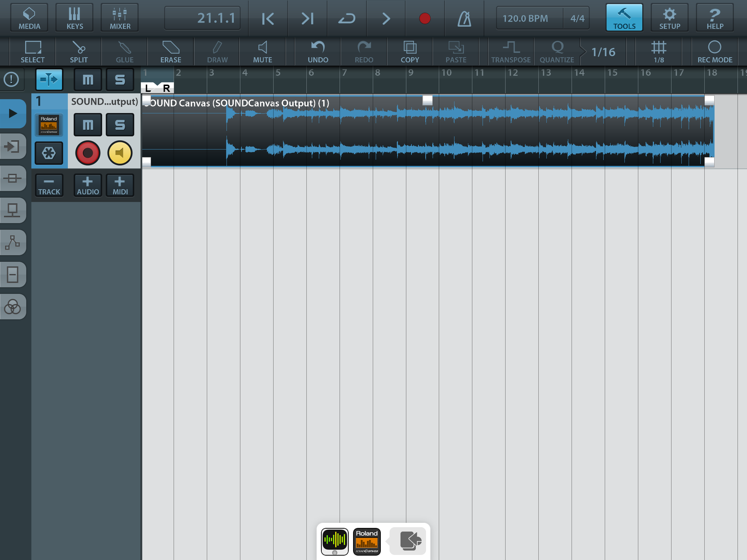The height and width of the screenshot is (560, 747).
Task: Paste the copied event
Action: [456, 52]
